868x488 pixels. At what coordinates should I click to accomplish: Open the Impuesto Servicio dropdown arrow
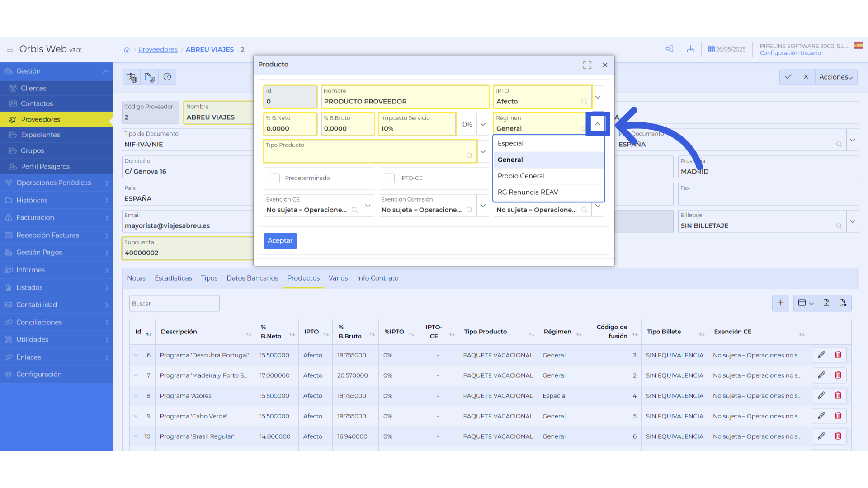point(483,124)
